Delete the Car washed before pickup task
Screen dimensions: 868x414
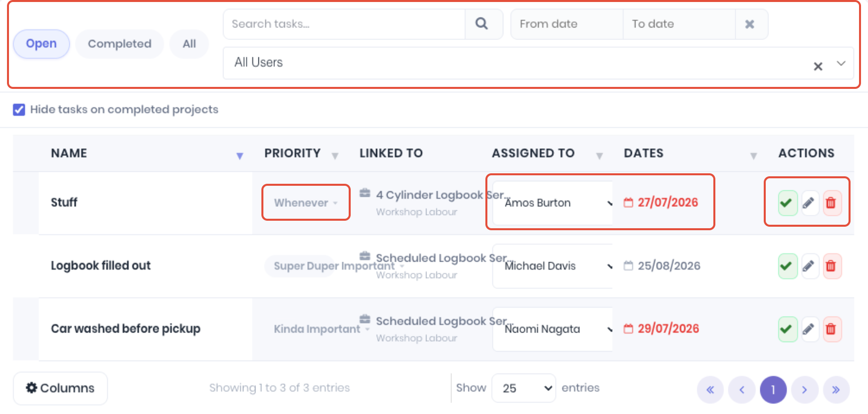click(x=832, y=329)
